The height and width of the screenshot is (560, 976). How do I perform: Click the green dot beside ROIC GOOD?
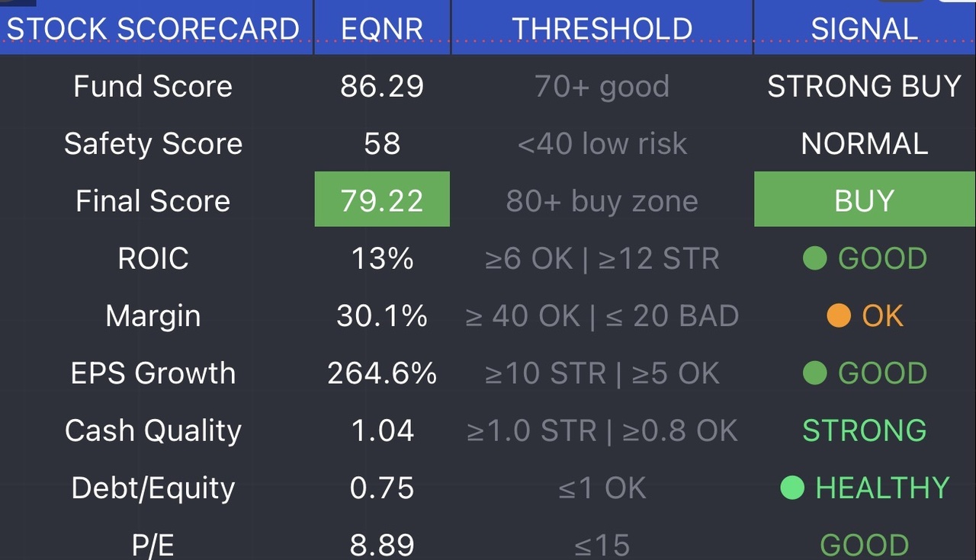coord(815,258)
